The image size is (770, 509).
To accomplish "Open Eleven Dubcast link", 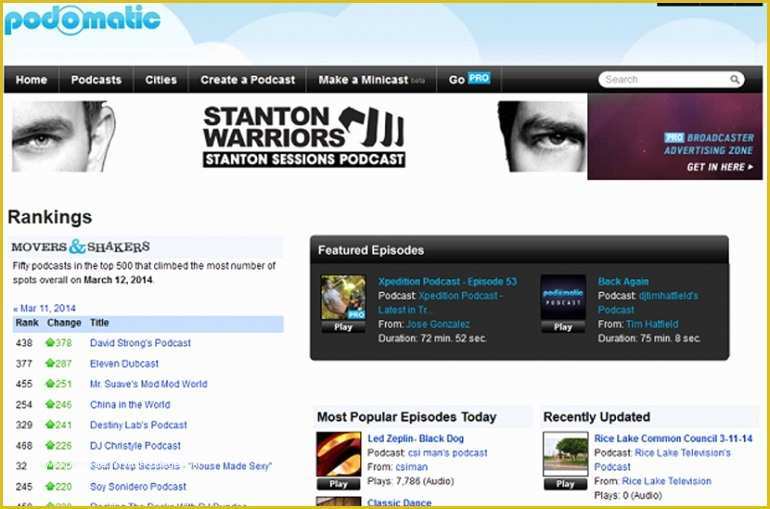I will point(124,363).
